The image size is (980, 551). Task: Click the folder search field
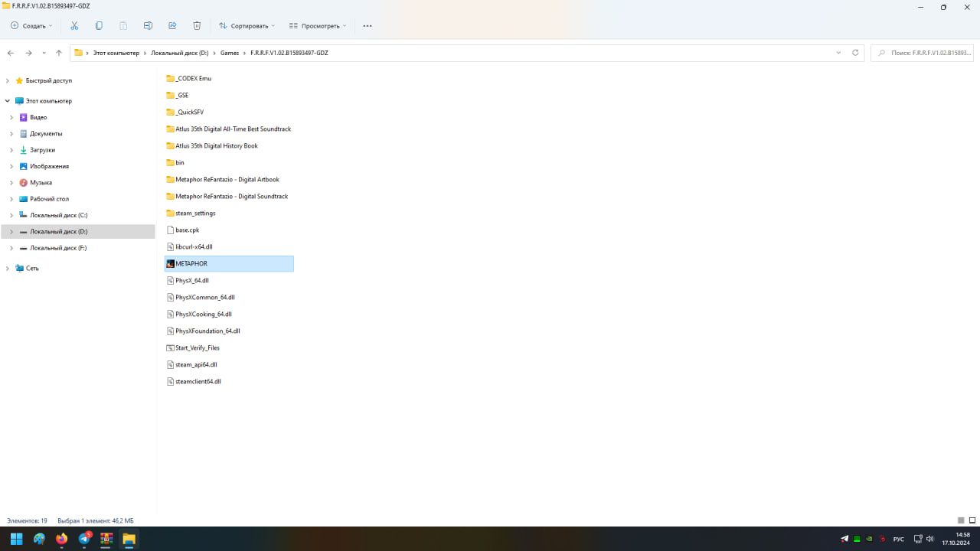(x=922, y=53)
